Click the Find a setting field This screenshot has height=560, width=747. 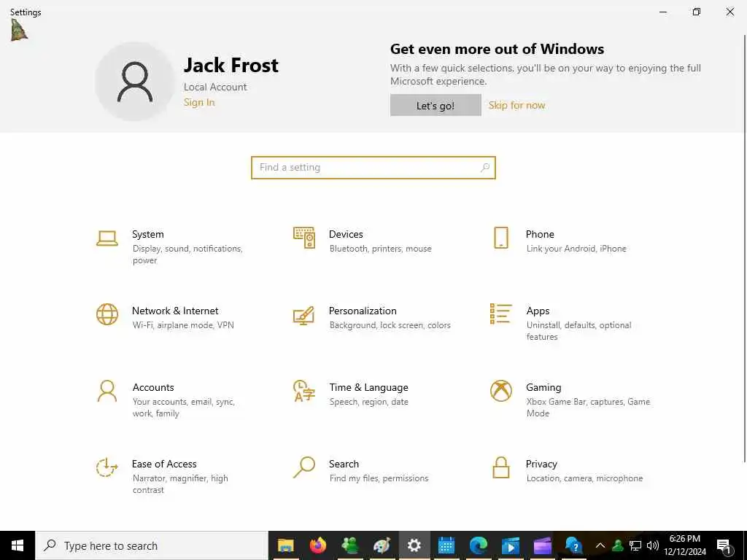click(x=373, y=168)
